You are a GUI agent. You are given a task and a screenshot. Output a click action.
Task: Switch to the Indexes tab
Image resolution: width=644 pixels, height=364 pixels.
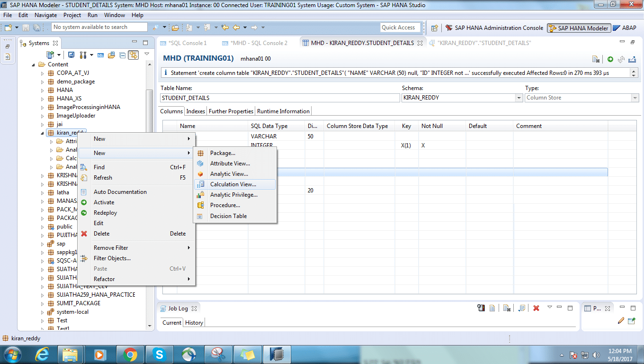tap(196, 111)
